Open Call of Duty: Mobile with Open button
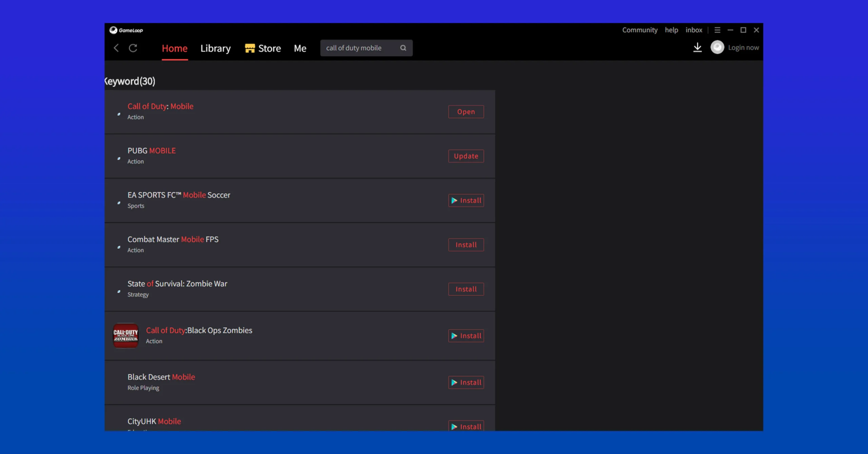 pyautogui.click(x=466, y=112)
